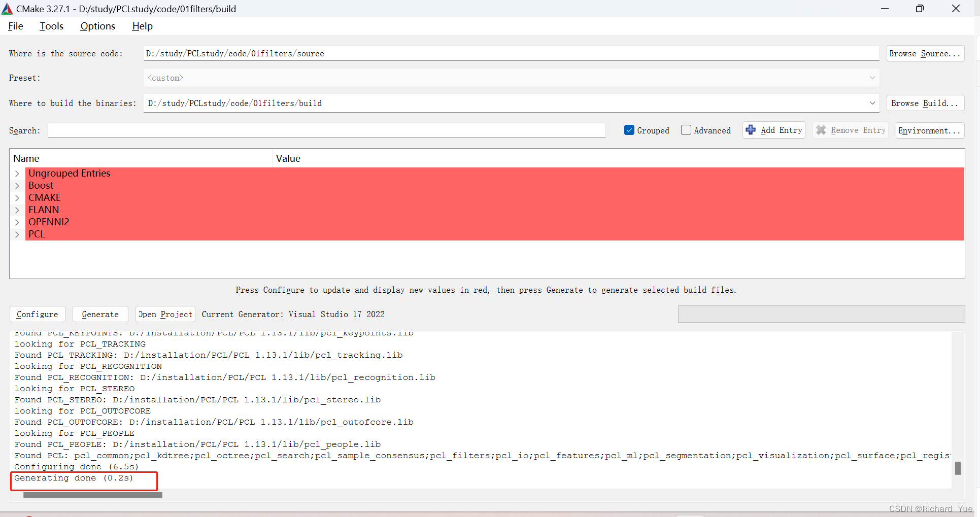Image resolution: width=980 pixels, height=517 pixels.
Task: Click the 'Found PCL_STEREO' log line
Action: (197, 400)
